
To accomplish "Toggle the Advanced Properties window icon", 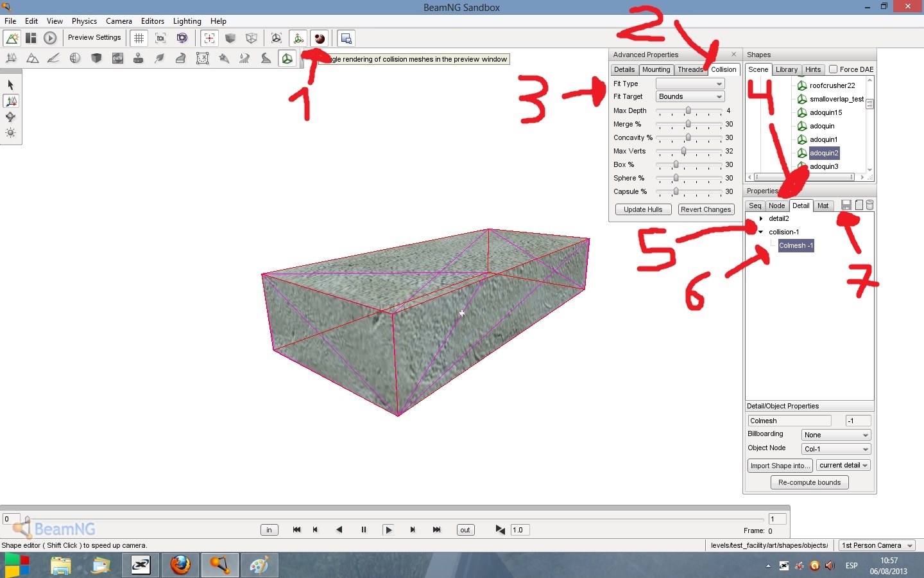I will pyautogui.click(x=346, y=39).
